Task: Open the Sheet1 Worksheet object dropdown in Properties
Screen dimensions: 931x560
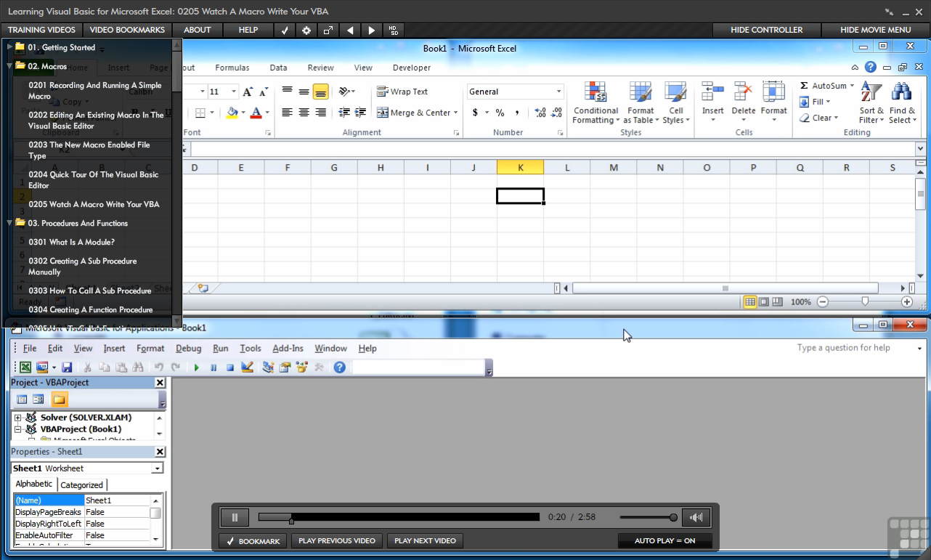Action: click(x=157, y=468)
